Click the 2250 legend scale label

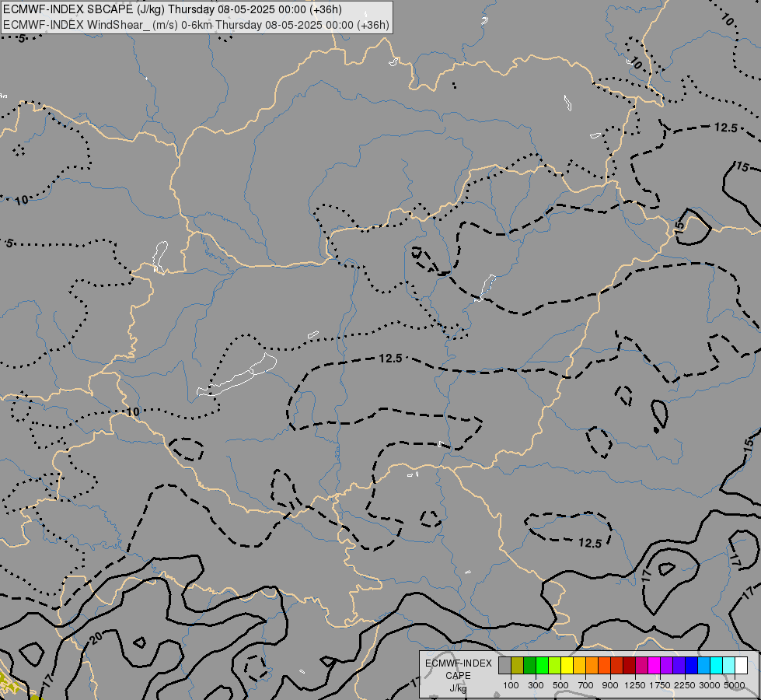(685, 685)
